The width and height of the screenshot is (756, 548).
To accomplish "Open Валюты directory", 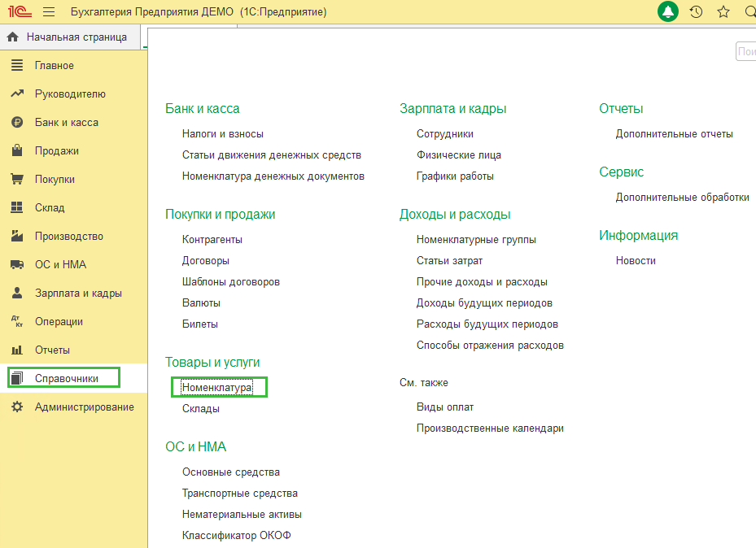I will pos(201,303).
